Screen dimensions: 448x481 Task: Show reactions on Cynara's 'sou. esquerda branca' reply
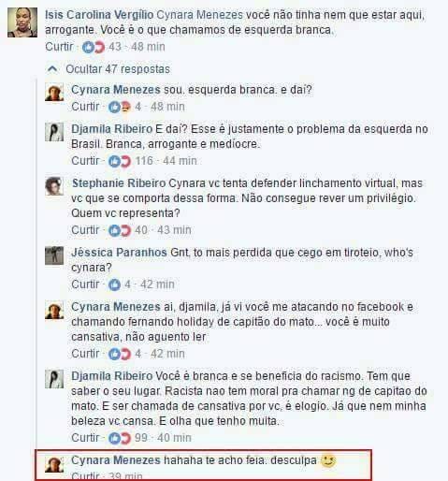click(x=120, y=108)
